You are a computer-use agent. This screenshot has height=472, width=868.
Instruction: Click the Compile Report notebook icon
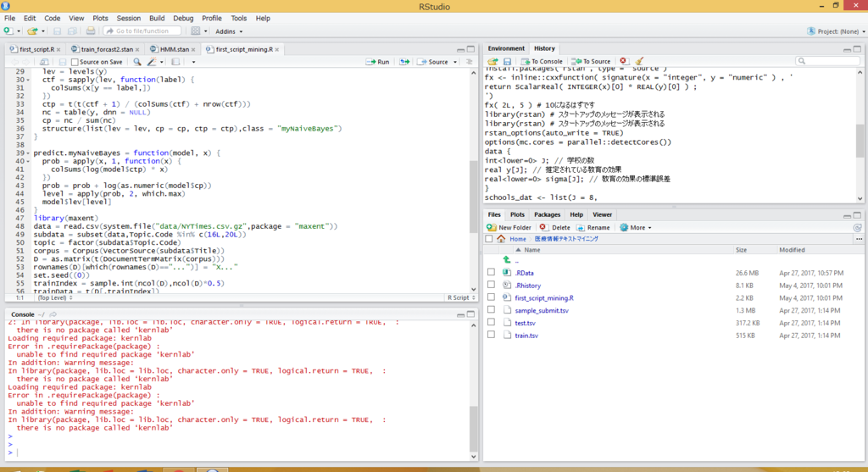tap(175, 62)
